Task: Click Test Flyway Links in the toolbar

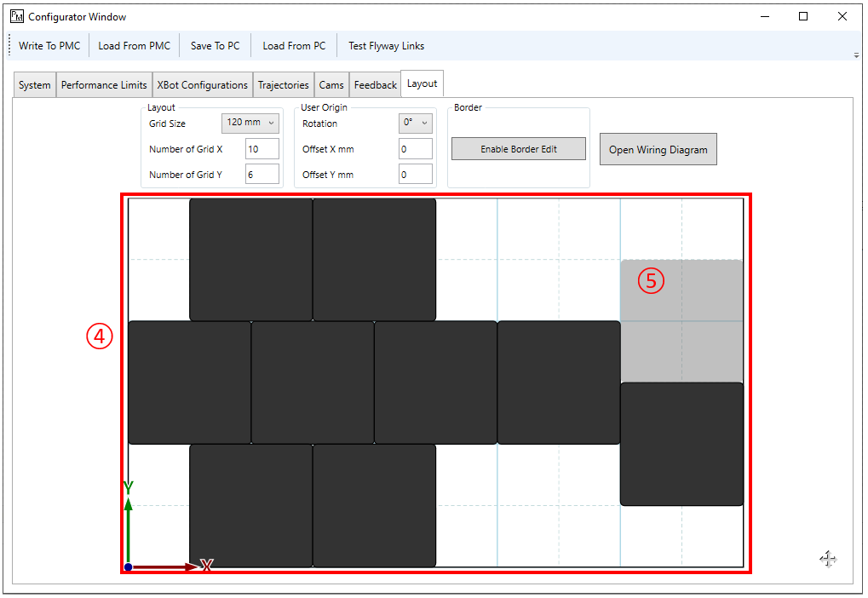Action: 385,45
